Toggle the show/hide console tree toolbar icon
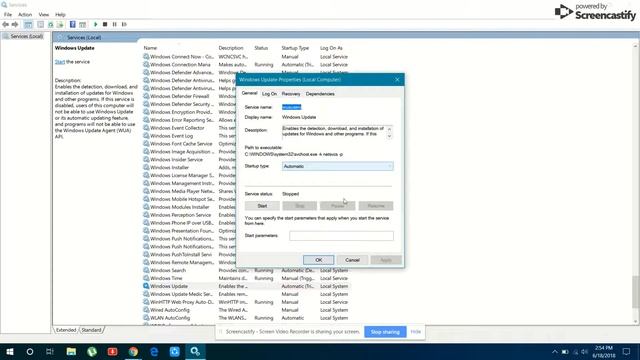Viewport: 640px width, 360px height. pos(28,24)
